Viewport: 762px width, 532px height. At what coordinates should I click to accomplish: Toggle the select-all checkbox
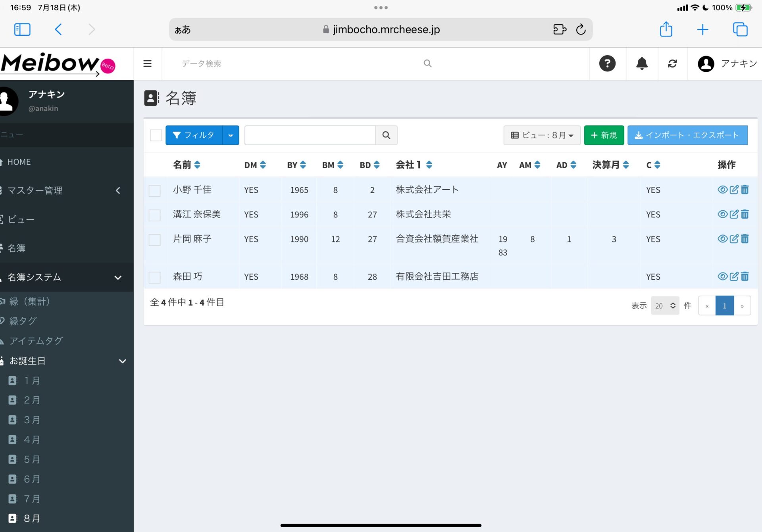[156, 135]
